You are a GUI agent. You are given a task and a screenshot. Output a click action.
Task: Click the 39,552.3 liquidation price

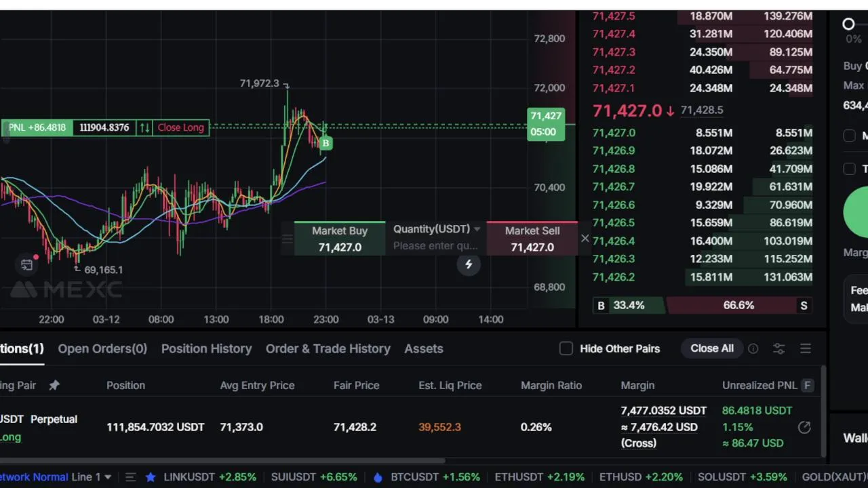[439, 427]
